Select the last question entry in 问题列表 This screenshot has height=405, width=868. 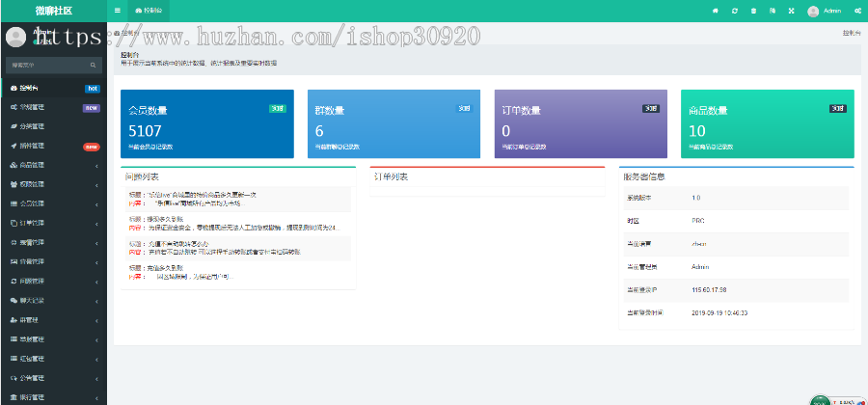tap(238, 272)
